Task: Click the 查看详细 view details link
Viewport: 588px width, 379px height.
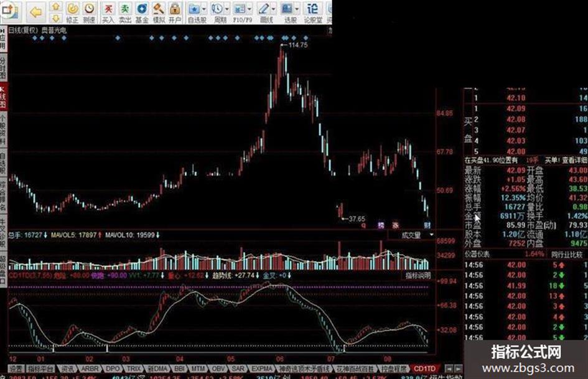Action: pyautogui.click(x=574, y=160)
